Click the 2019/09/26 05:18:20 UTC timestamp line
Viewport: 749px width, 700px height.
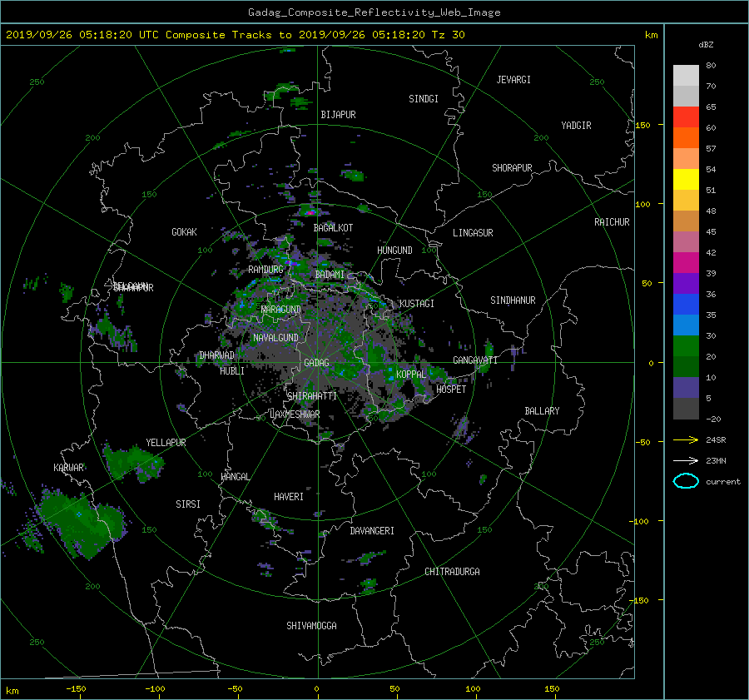tap(235, 35)
